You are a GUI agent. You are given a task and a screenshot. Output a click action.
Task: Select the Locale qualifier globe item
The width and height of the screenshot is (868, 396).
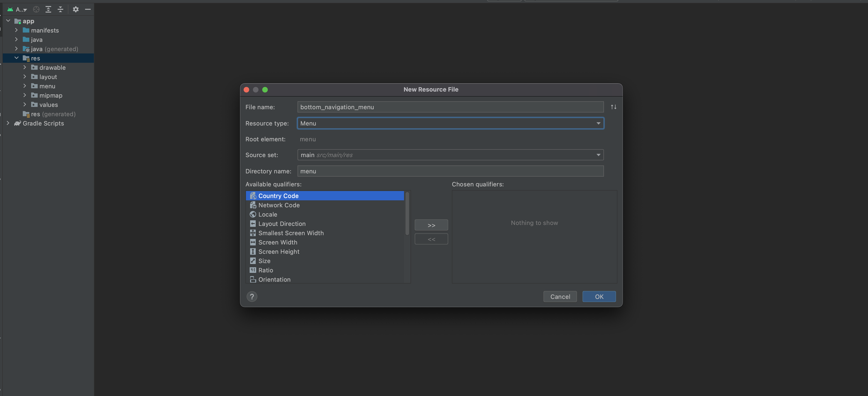pyautogui.click(x=268, y=214)
